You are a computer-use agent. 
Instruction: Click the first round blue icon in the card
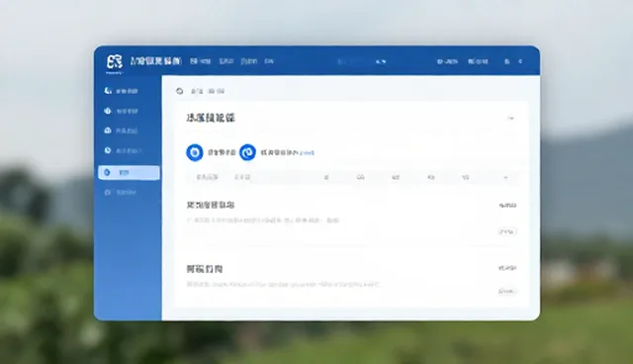pyautogui.click(x=195, y=152)
